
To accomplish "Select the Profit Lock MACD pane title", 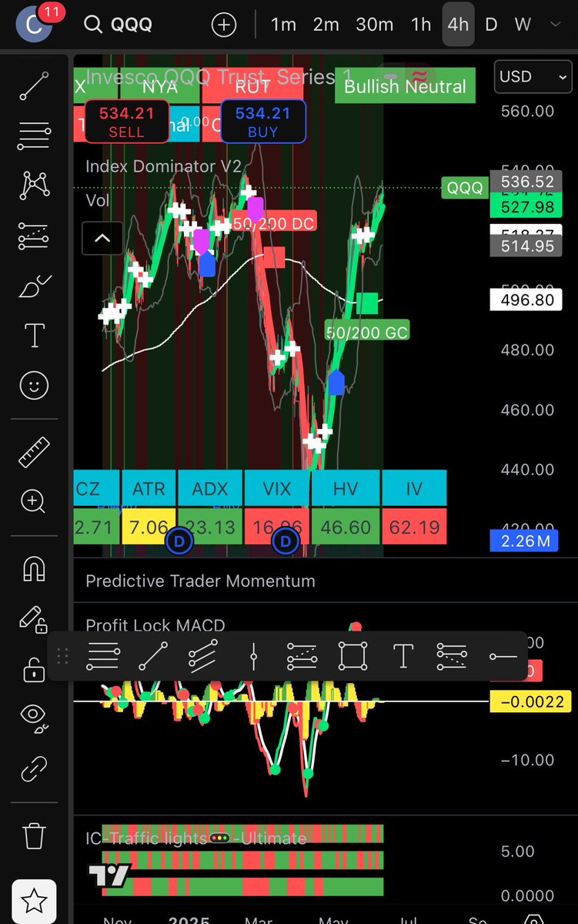I will tap(155, 625).
